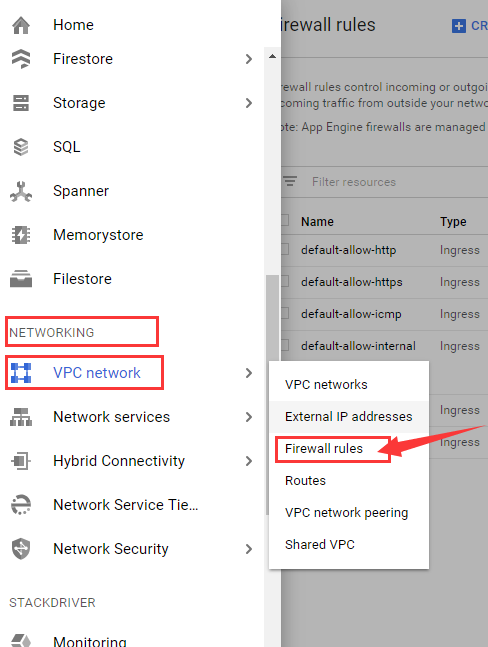Click the Hybrid Connectivity icon
This screenshot has width=488, height=647.
click(21, 461)
